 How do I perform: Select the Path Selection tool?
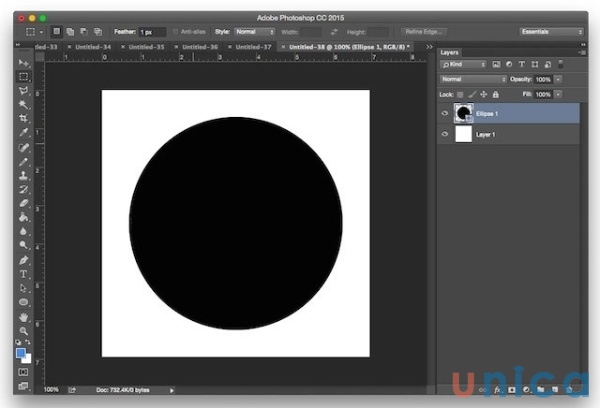tap(23, 288)
